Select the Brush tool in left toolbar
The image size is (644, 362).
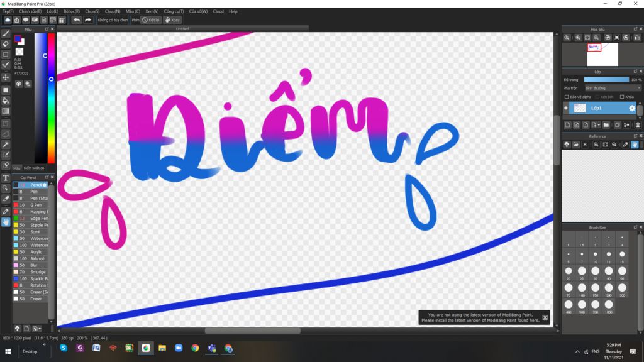tap(6, 34)
